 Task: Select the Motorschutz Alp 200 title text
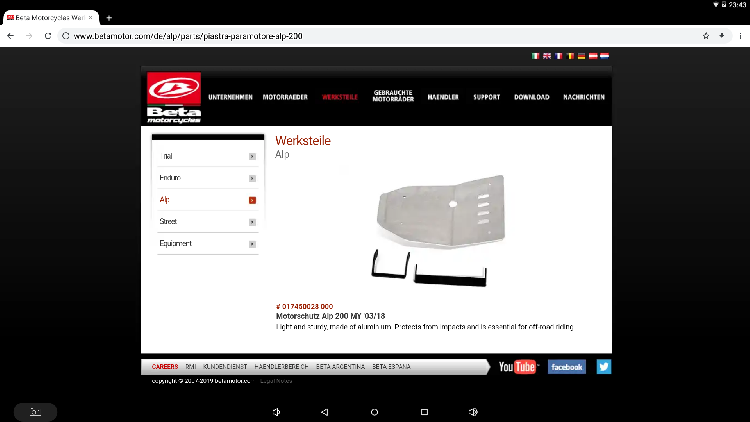coord(330,316)
